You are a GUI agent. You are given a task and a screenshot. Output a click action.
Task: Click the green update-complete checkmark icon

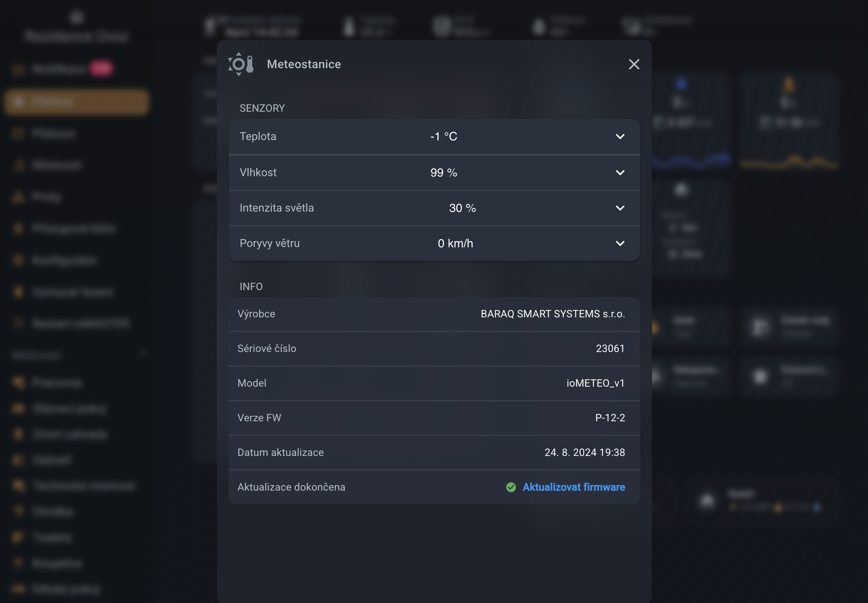click(511, 487)
